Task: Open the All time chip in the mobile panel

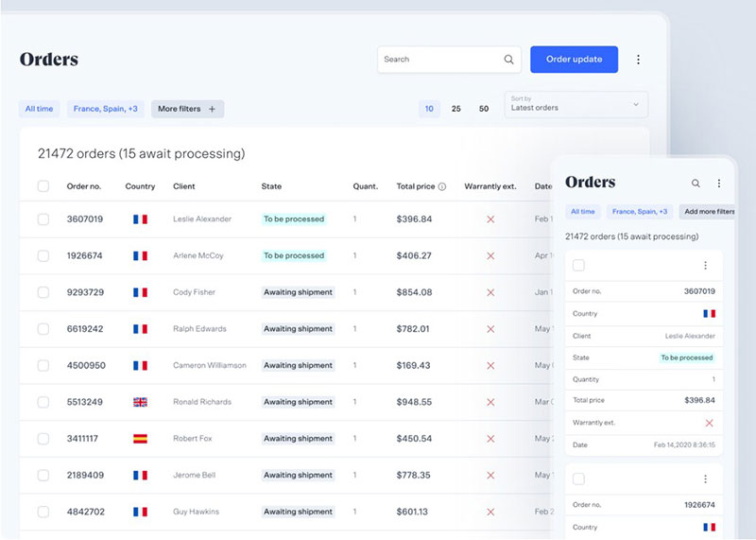Action: coord(582,212)
